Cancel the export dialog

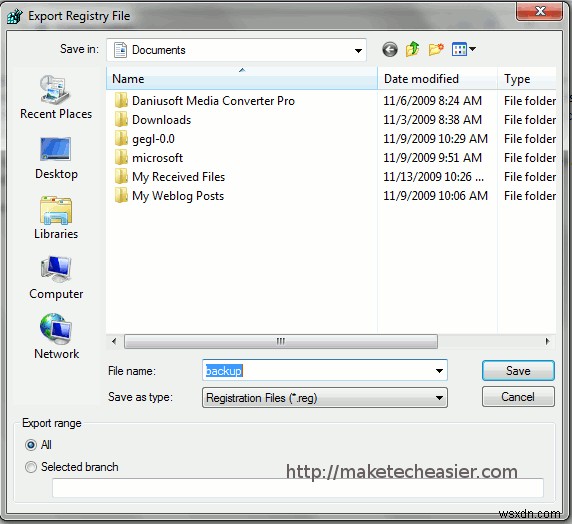tap(518, 397)
